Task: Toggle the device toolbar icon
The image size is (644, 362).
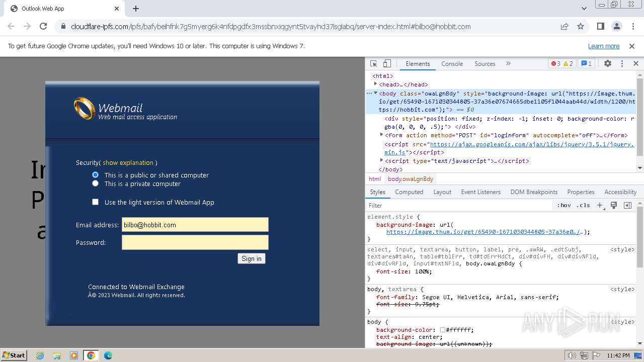Action: tap(387, 64)
